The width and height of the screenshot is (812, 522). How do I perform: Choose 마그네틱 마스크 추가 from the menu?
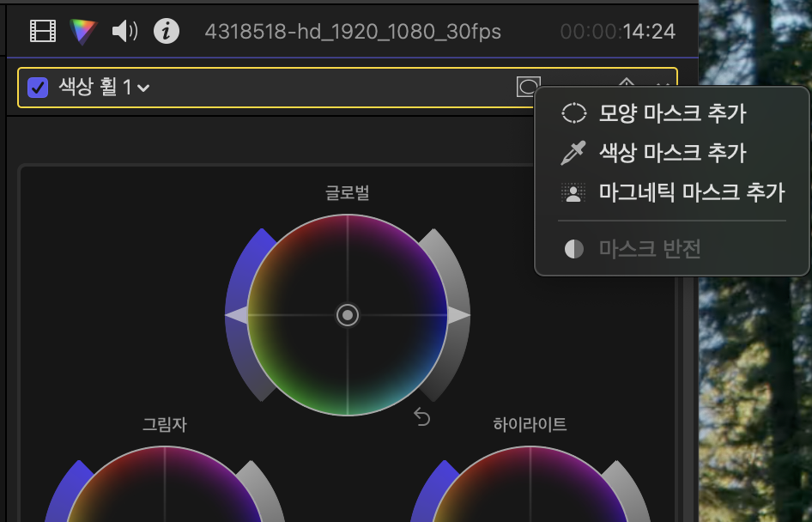point(672,192)
